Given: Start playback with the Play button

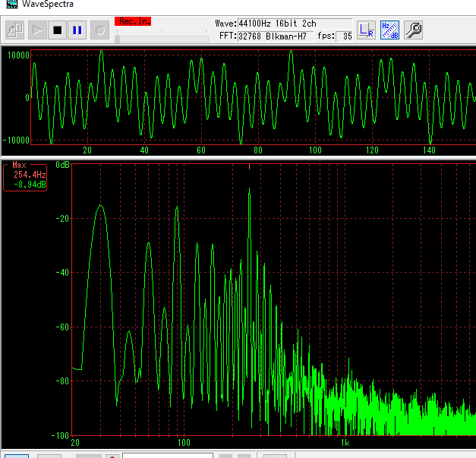Looking at the screenshot, I should tap(37, 30).
